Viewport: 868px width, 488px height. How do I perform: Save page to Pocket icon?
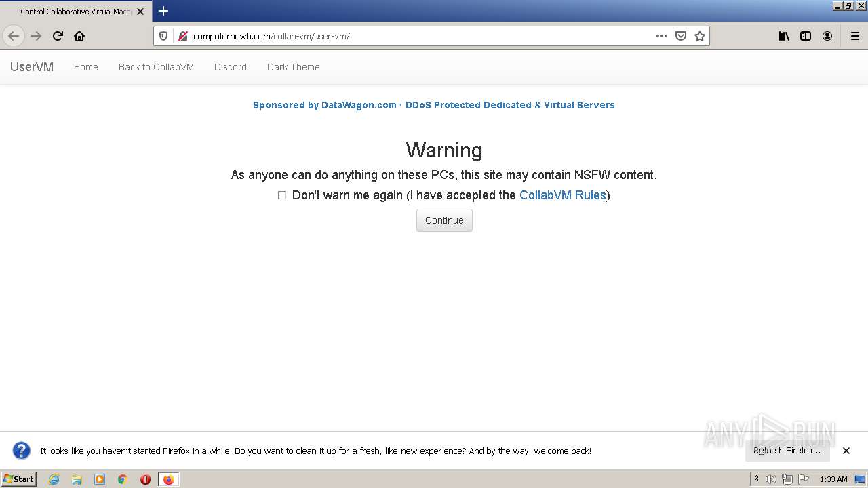681,36
